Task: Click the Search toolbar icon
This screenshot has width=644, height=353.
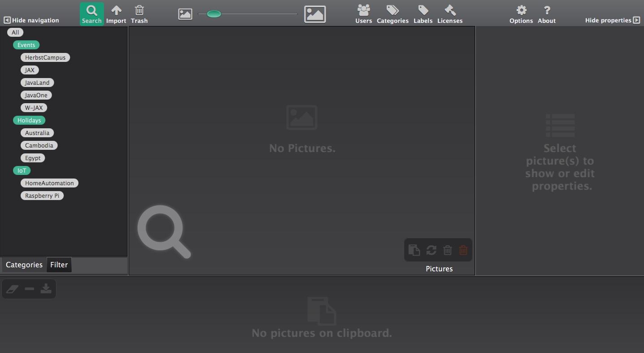Action: [92, 14]
